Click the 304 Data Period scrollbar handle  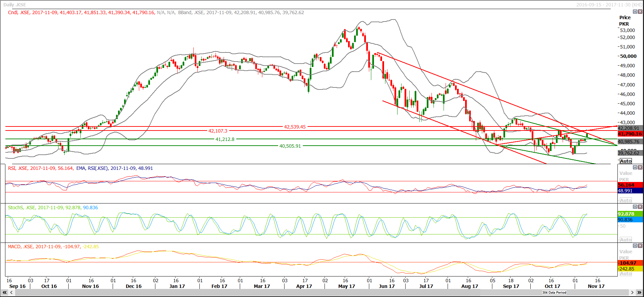point(554,293)
